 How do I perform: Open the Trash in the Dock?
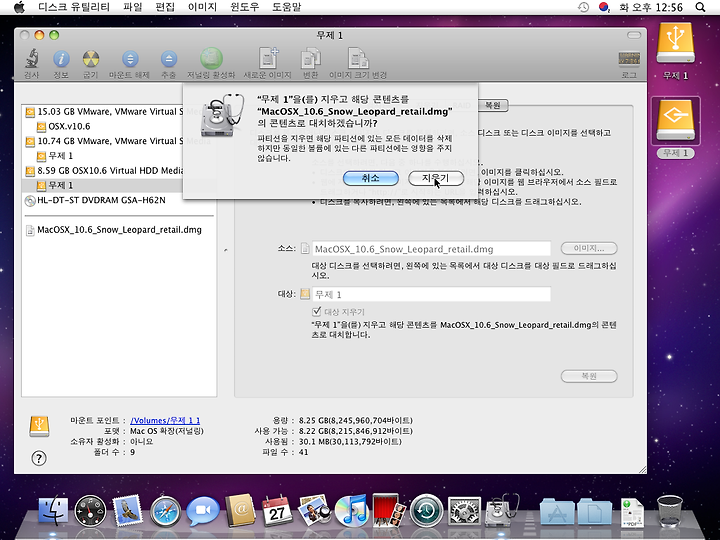(x=670, y=511)
